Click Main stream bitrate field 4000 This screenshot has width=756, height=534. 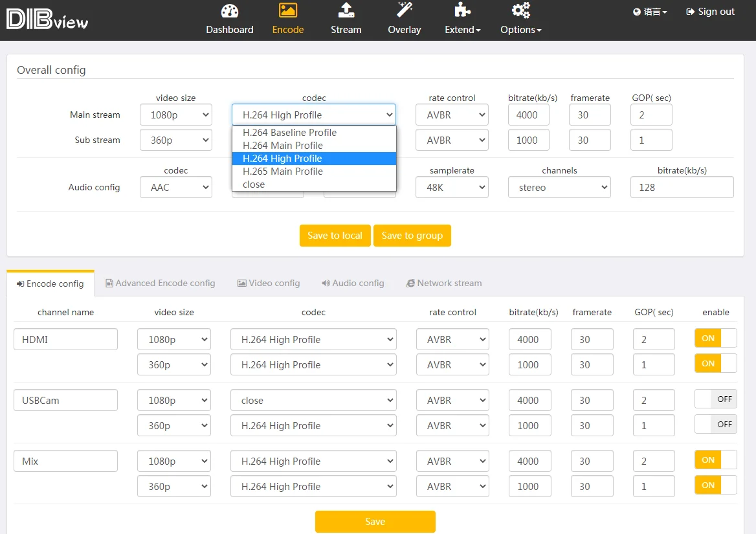pos(528,115)
